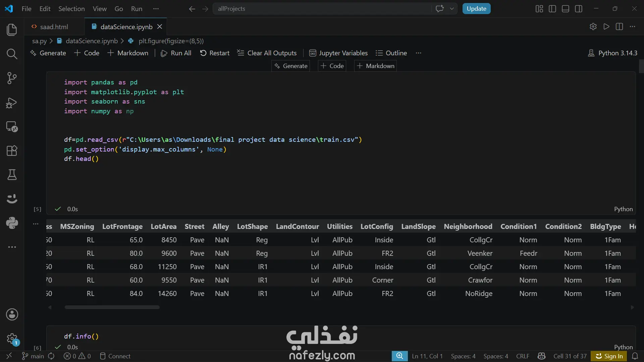The image size is (644, 362).
Task: Open the Copilot chat icon in title bar
Action: [x=440, y=9]
